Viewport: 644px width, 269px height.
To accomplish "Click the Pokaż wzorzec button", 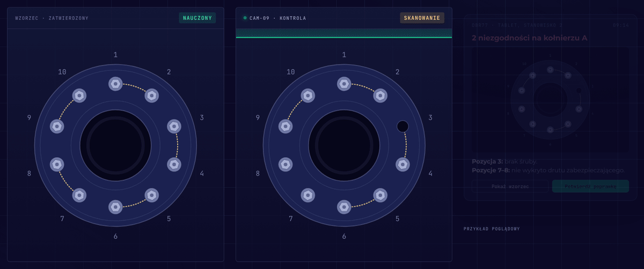I will [510, 186].
